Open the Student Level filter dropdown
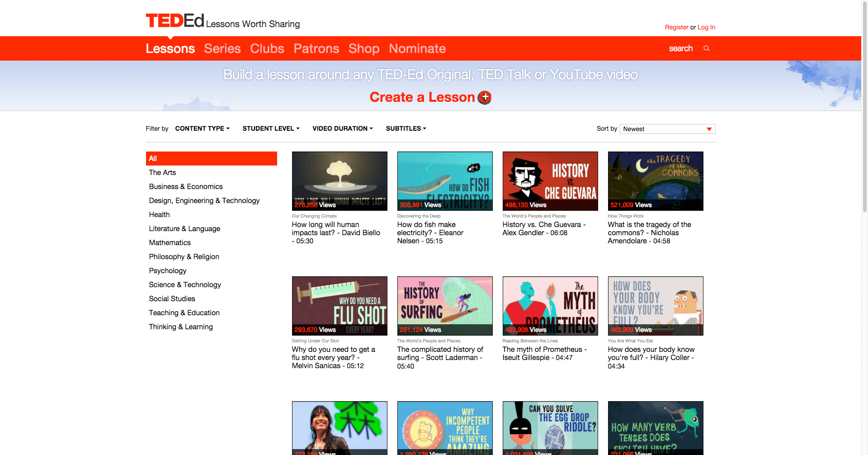The image size is (868, 455). (271, 128)
